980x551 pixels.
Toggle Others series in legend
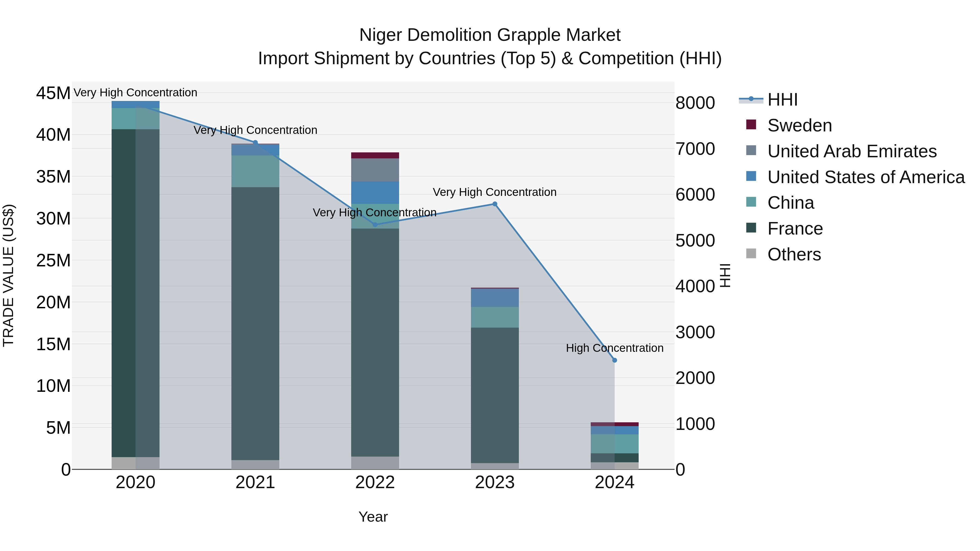click(783, 254)
